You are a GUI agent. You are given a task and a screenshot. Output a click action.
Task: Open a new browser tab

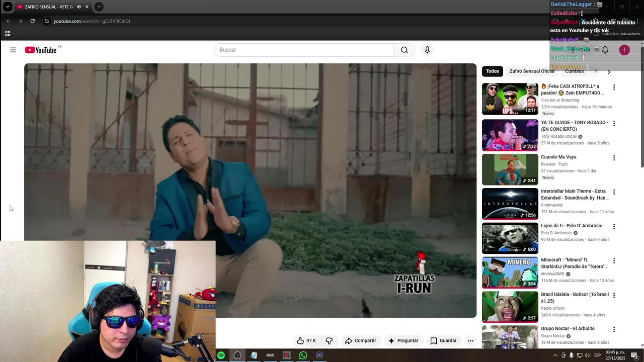99,7
